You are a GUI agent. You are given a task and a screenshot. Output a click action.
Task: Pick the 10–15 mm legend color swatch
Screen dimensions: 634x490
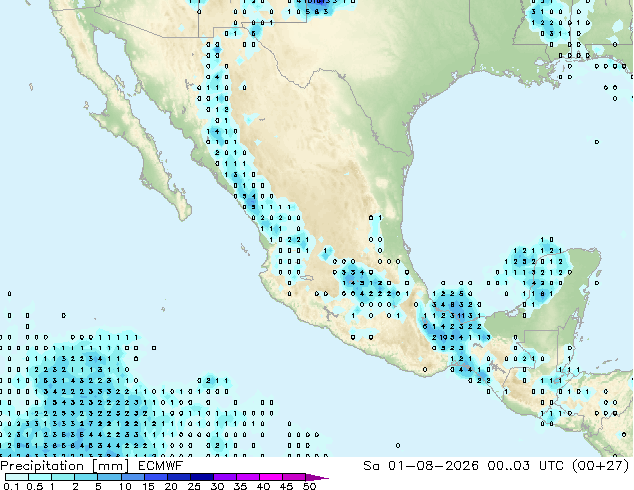click(132, 477)
